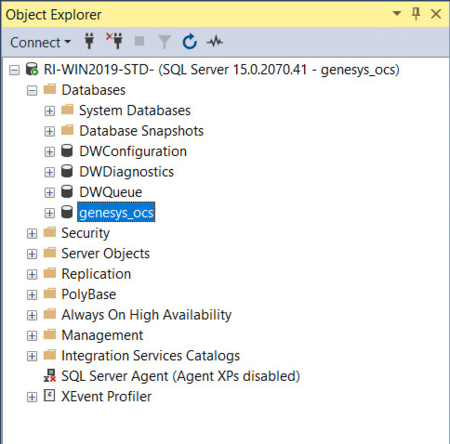Refresh the Object Explorer tree
Viewport: 450px width, 444px height.
[x=190, y=42]
